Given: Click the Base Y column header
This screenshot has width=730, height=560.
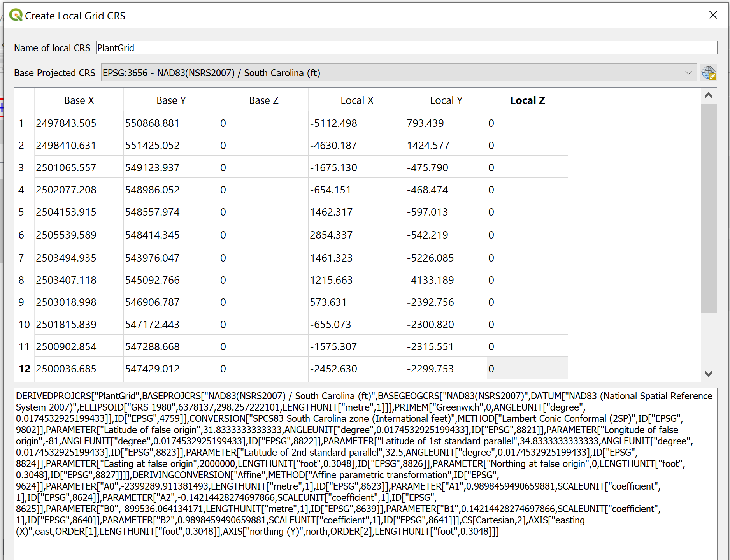Looking at the screenshot, I should [171, 100].
